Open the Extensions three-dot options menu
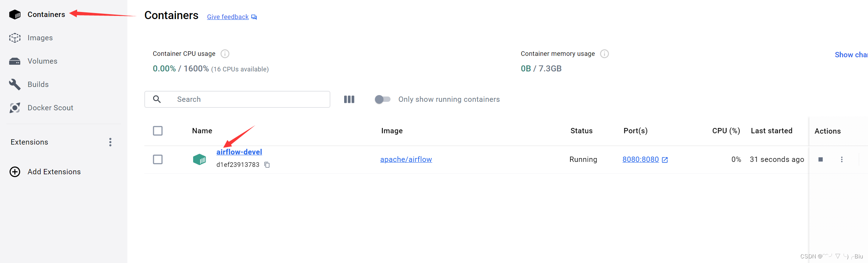The image size is (868, 263). (110, 142)
